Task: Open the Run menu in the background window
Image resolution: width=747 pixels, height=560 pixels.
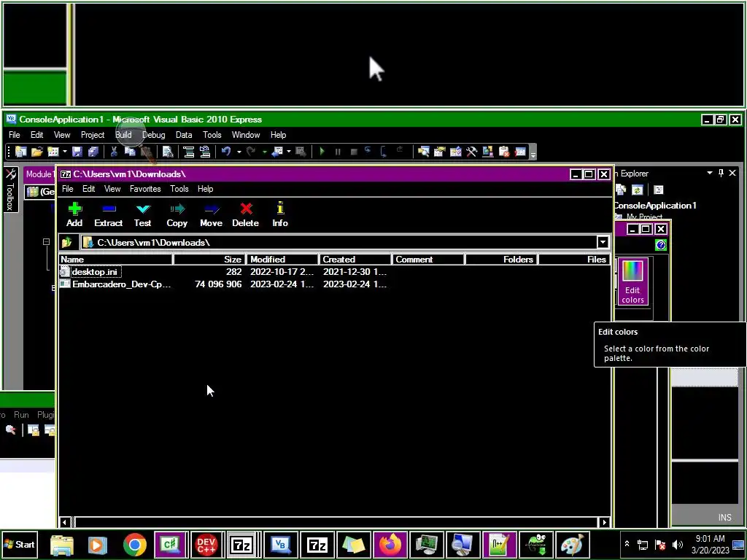Action: click(21, 415)
